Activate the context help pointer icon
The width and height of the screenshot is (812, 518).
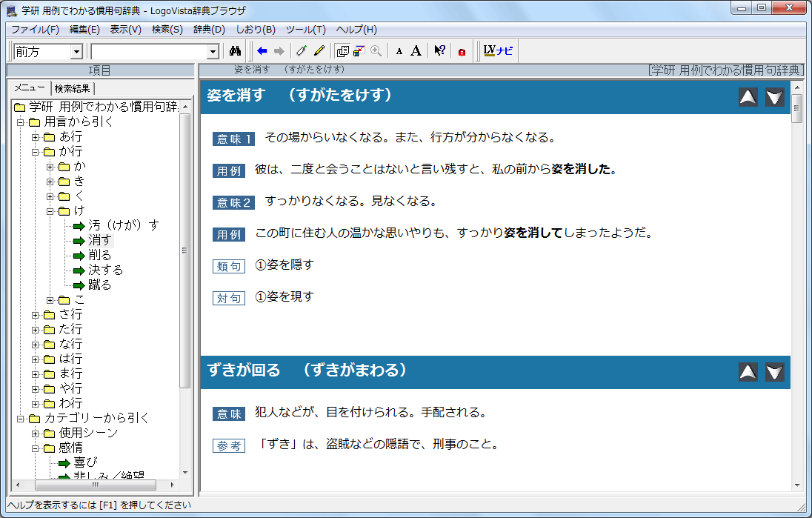click(x=439, y=51)
